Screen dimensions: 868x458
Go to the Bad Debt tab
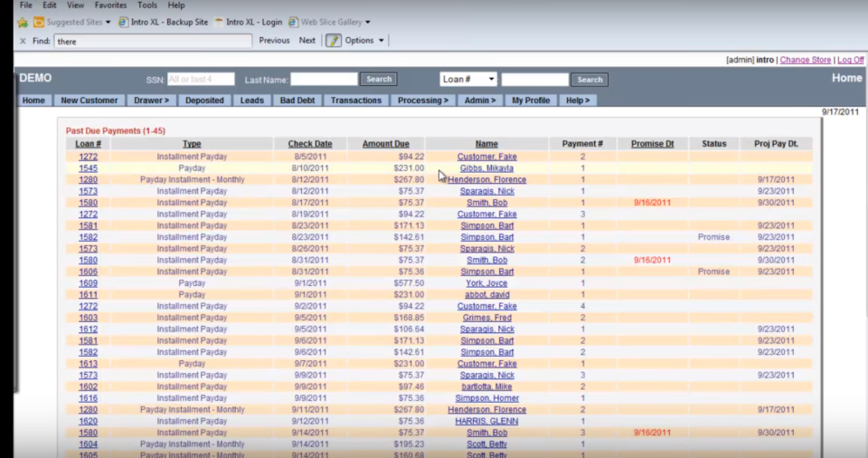pos(297,100)
